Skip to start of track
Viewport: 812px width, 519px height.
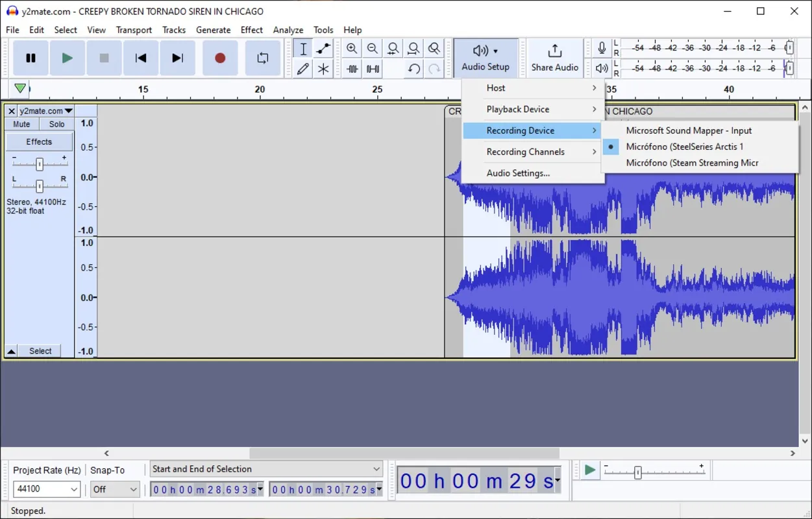[x=140, y=58]
